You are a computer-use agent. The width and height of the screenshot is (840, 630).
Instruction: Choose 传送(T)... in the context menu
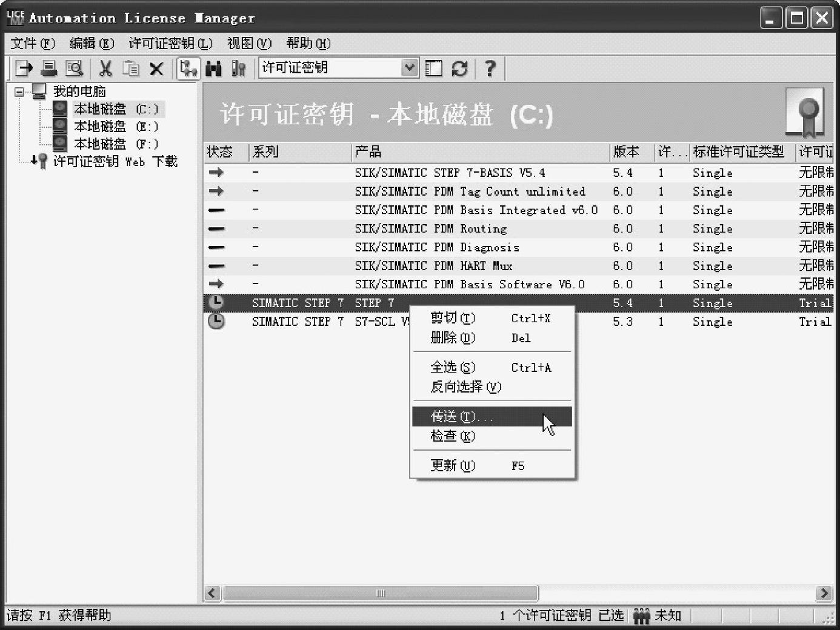click(492, 416)
